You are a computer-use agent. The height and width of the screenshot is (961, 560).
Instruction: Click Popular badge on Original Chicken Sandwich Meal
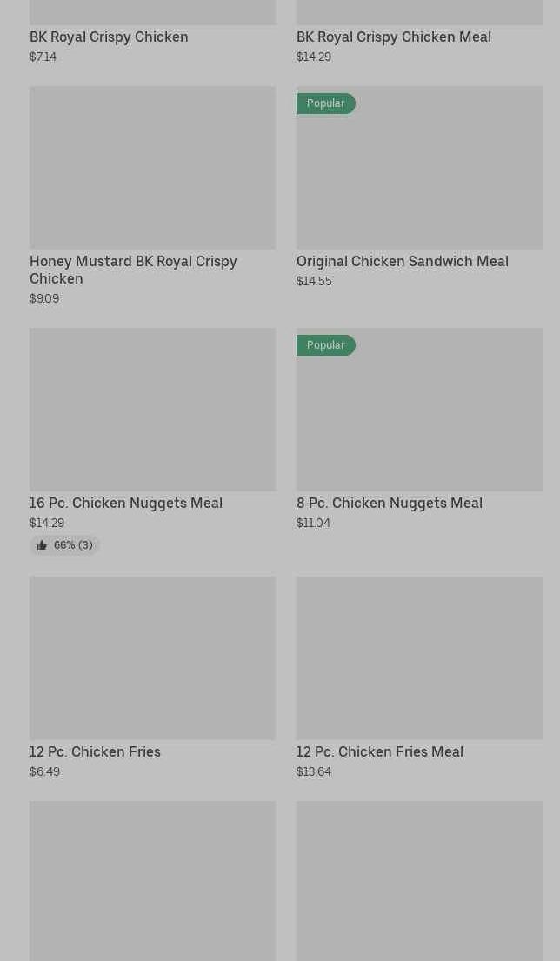[x=326, y=103]
